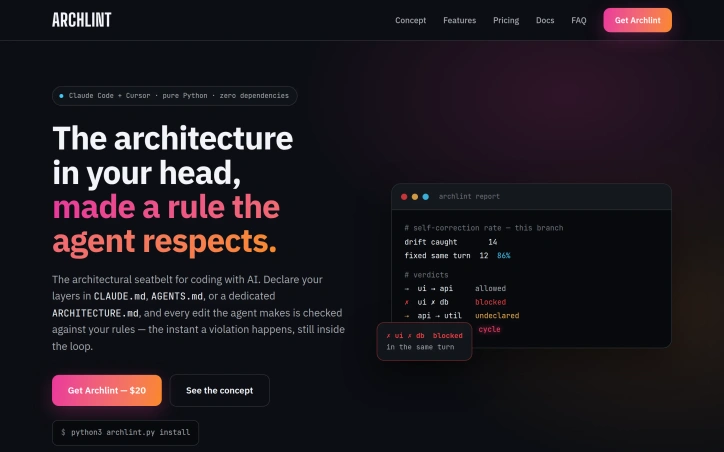Click the 'cycle' verdict
Image resolution: width=724 pixels, height=452 pixels.
[489, 329]
